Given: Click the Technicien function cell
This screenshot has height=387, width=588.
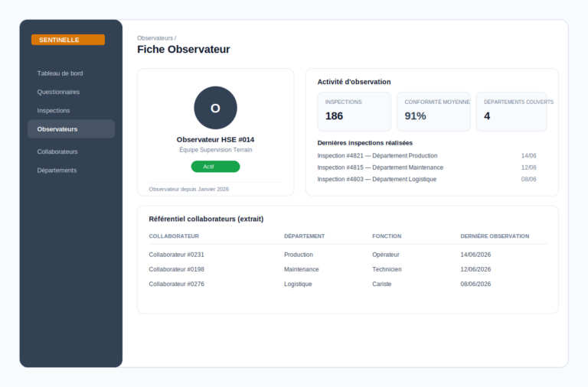Looking at the screenshot, I should (387, 269).
